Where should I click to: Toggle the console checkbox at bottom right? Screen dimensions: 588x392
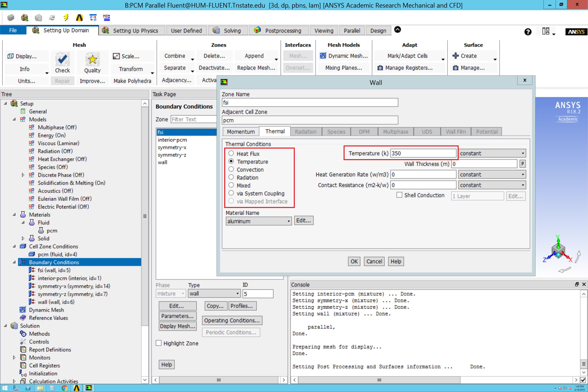[x=583, y=380]
